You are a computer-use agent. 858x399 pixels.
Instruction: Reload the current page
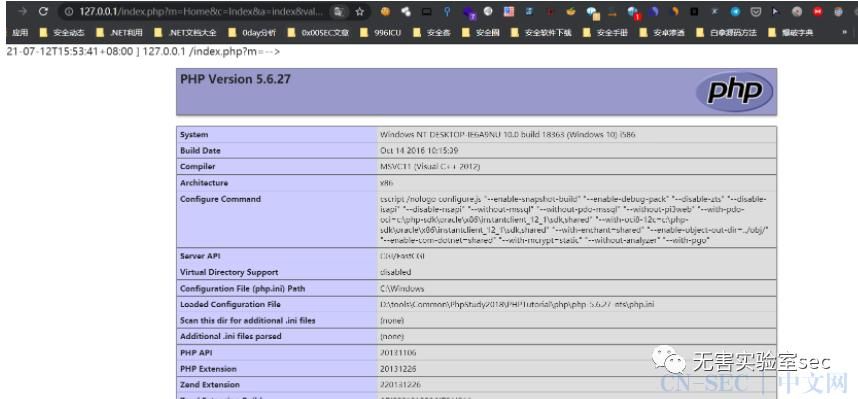43,11
